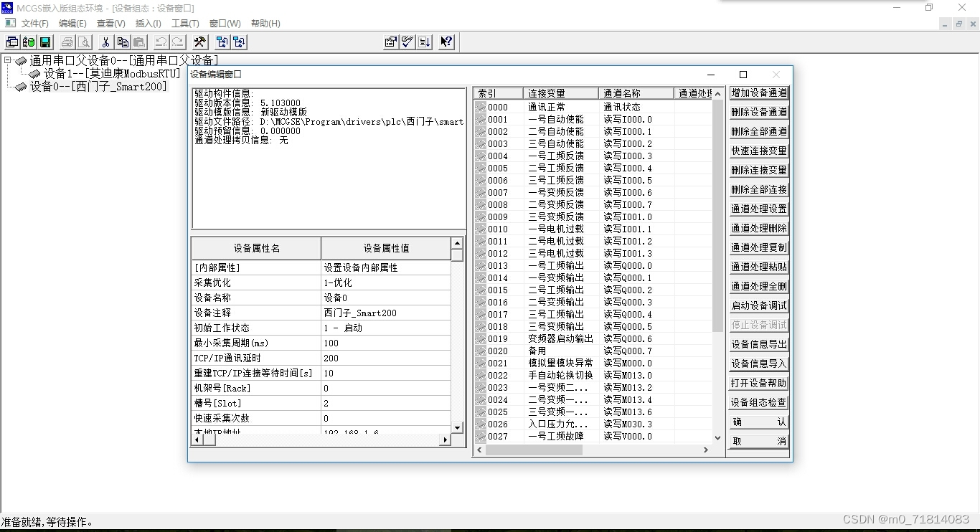Click the 手自动轮换切换 variable cell
The image size is (980, 532).
coord(562,375)
